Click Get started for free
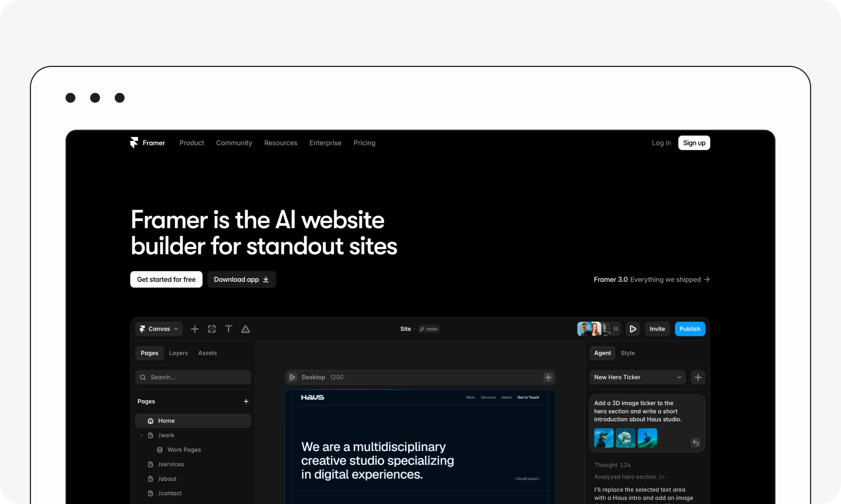 coord(166,279)
